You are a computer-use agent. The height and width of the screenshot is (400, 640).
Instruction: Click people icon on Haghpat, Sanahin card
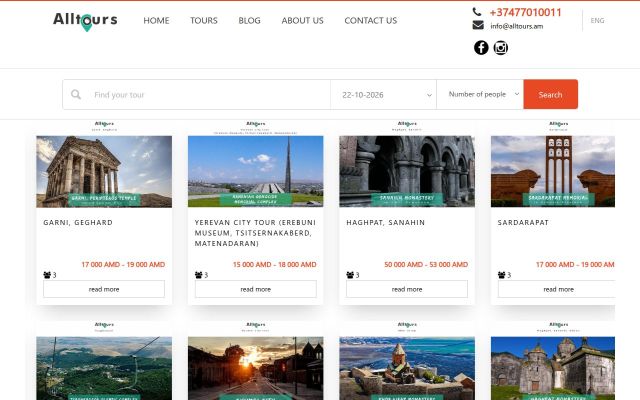pyautogui.click(x=350, y=275)
